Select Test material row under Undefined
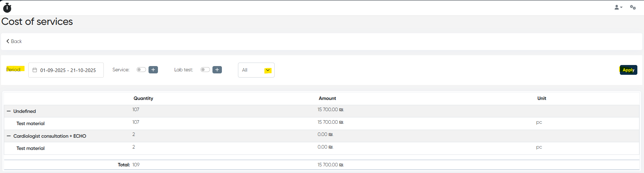 point(30,123)
